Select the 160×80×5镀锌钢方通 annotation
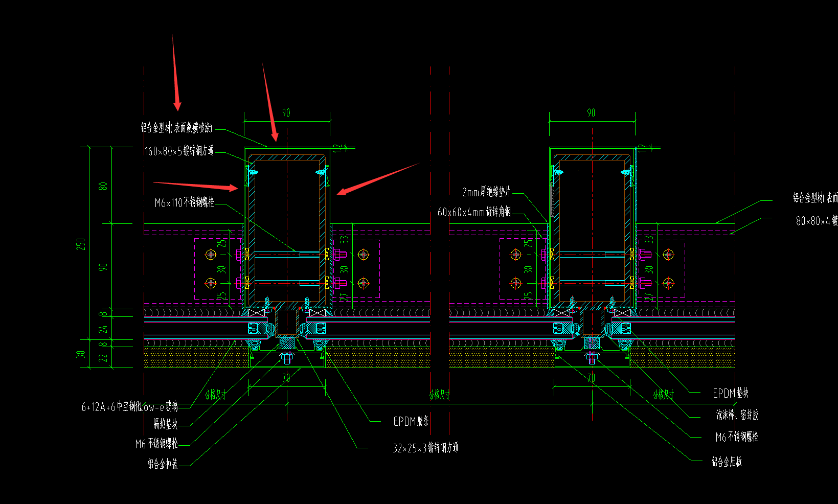838x504 pixels. [x=179, y=151]
